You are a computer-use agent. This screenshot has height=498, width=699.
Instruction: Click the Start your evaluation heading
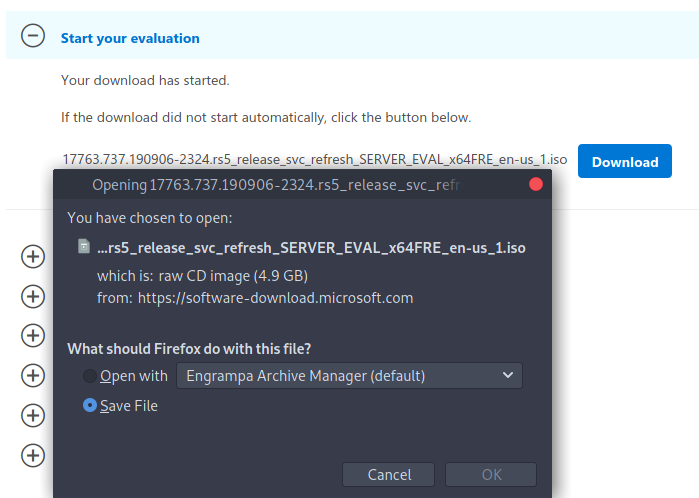(x=130, y=38)
